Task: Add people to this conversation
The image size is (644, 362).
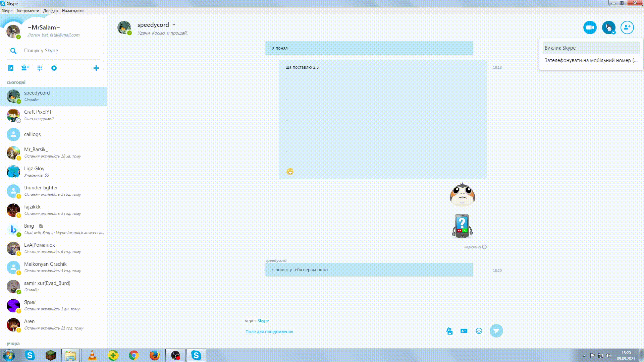Action: point(627,27)
